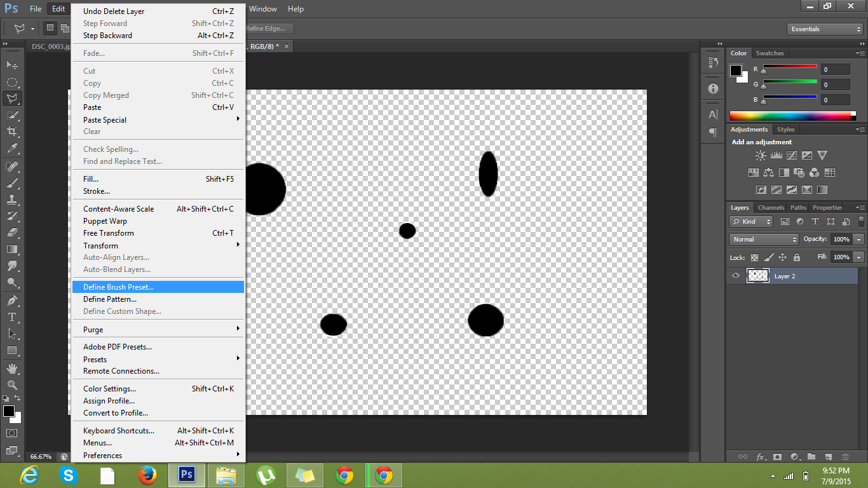Pick a color from the spectrum ramp

[790, 116]
